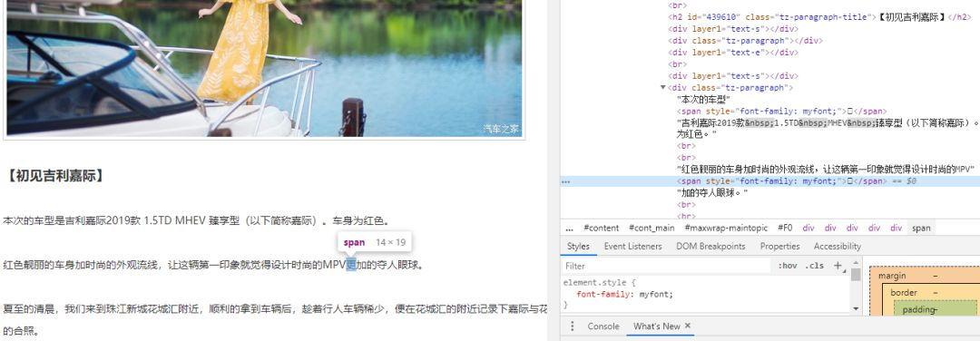The image size is (980, 341).
Task: Open the drawer three-dot menu beside Console
Action: (x=572, y=326)
